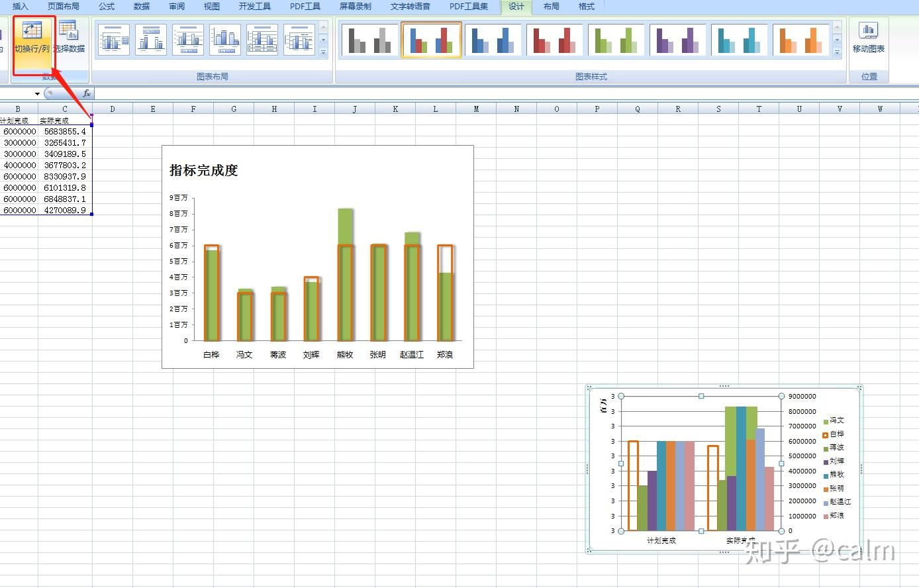919x588 pixels.
Task: Open the 审阅 ribbon tab
Action: (x=177, y=7)
